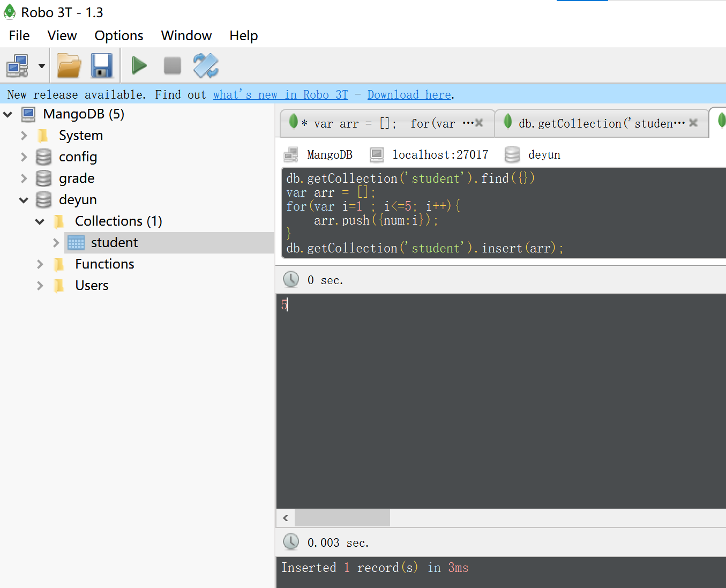Click the Collections folder icon
Image resolution: width=726 pixels, height=588 pixels.
59,221
